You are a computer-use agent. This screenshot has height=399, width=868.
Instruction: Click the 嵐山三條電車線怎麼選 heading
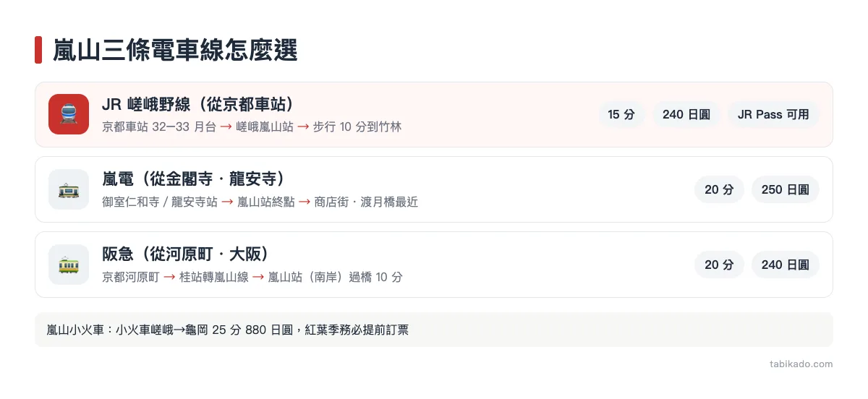click(176, 51)
